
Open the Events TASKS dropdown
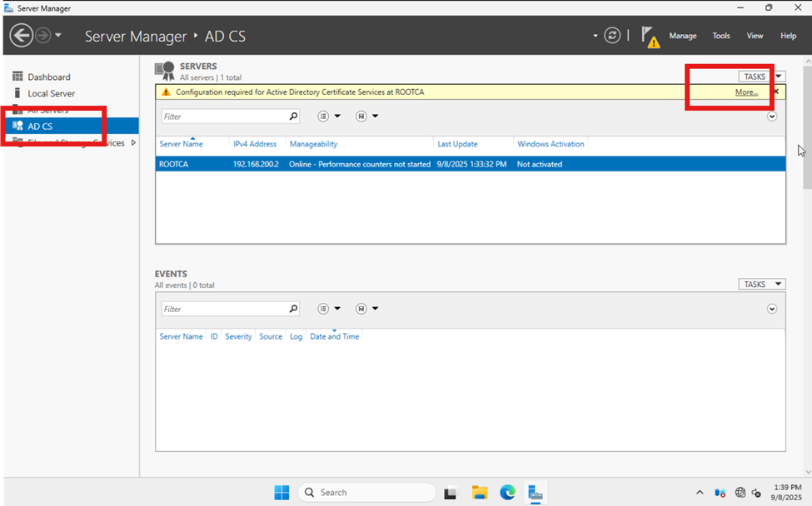(x=761, y=285)
